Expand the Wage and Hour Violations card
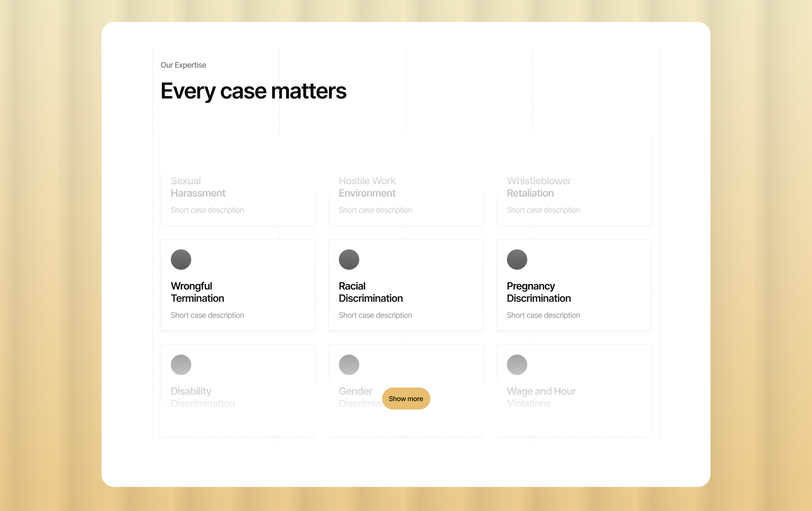 pyautogui.click(x=574, y=391)
